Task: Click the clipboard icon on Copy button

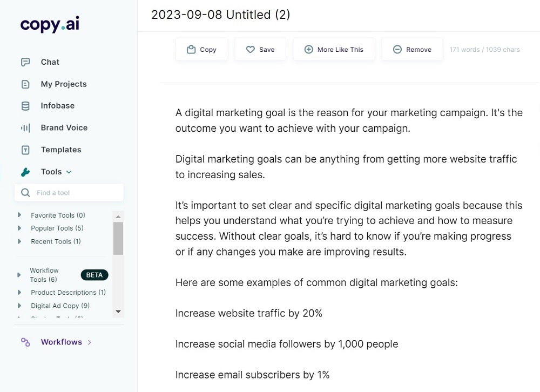Action: [191, 49]
